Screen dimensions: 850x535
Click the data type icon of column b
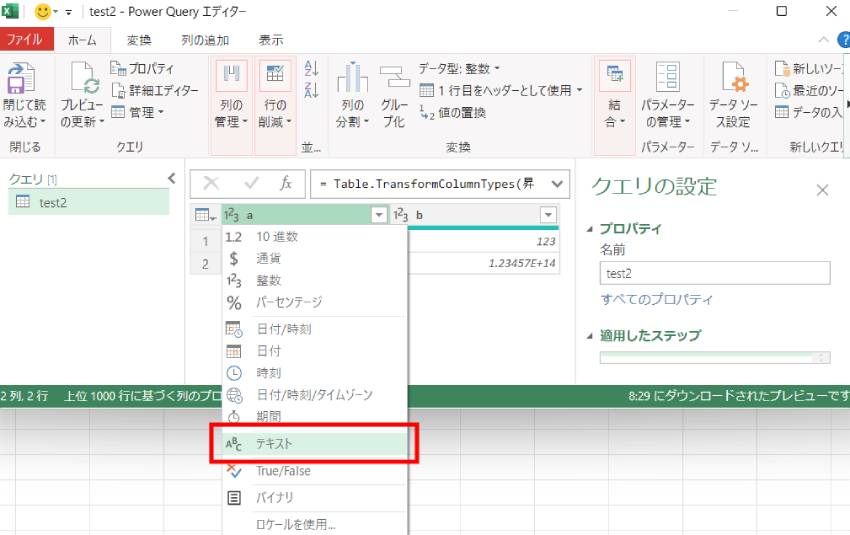pos(401,215)
